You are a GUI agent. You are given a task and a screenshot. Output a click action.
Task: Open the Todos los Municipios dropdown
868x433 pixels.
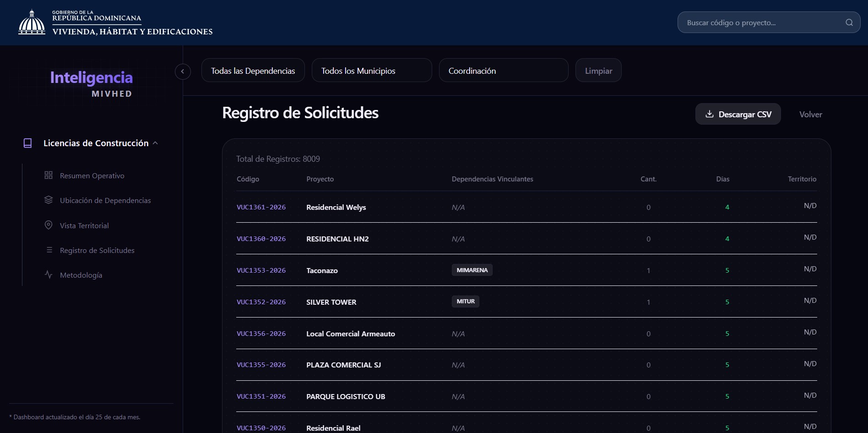[x=372, y=71]
